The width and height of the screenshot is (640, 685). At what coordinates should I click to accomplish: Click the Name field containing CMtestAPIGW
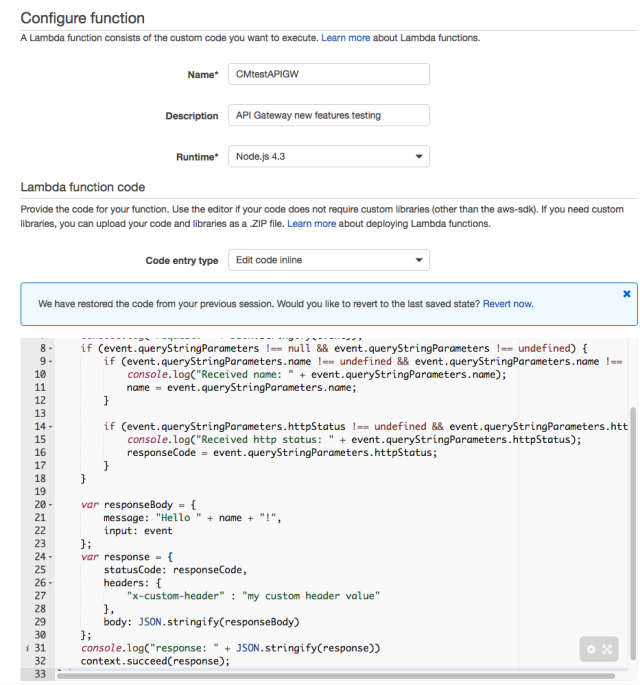pyautogui.click(x=329, y=74)
